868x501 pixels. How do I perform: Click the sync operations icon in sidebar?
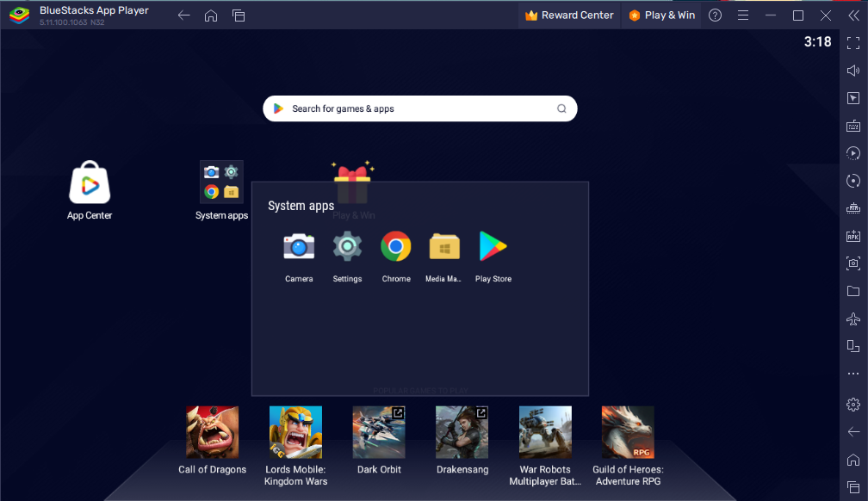853,181
